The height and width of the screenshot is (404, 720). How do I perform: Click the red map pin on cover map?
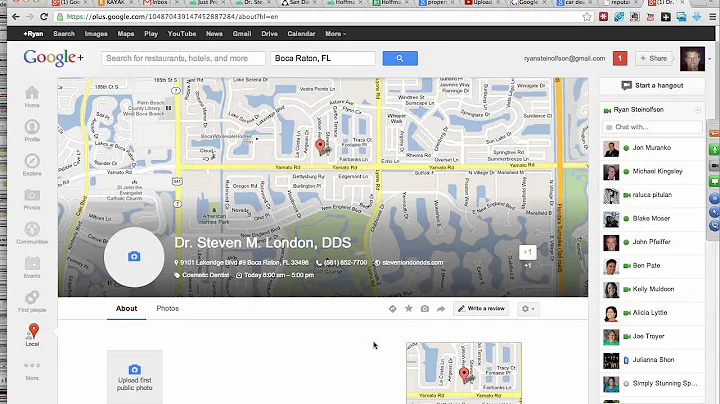[x=321, y=146]
